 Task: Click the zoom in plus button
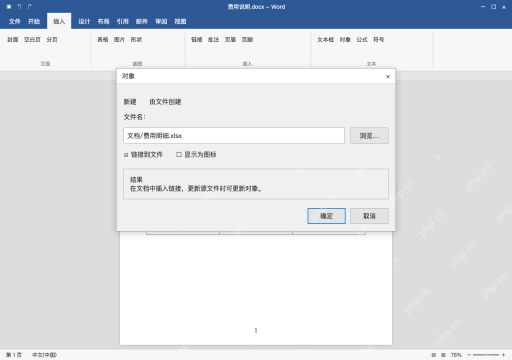(x=503, y=355)
